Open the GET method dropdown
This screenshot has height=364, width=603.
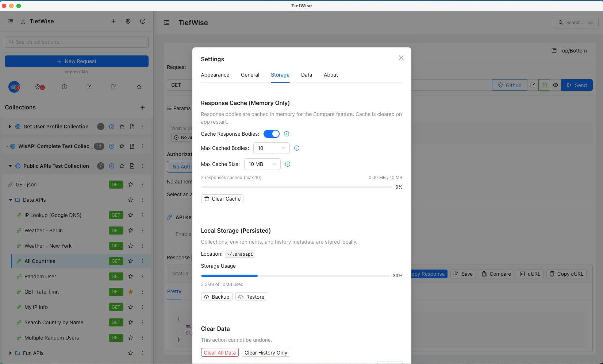coord(180,85)
